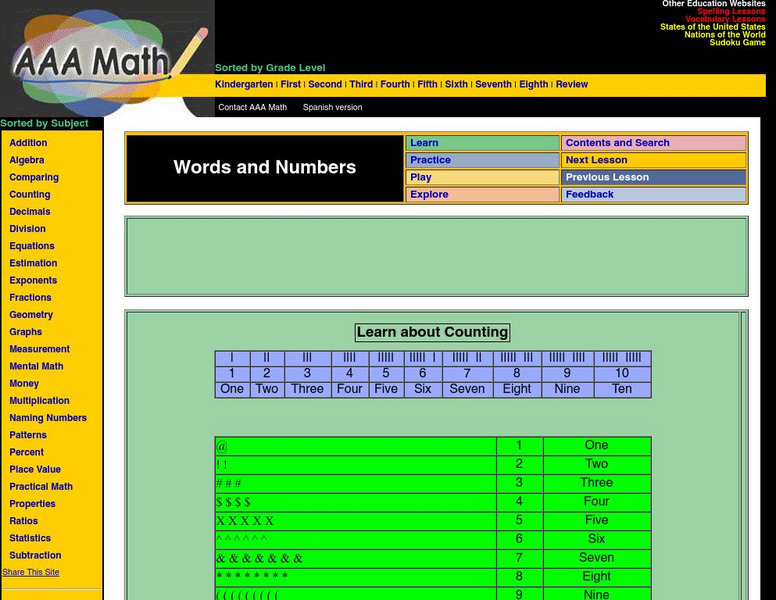Select Addition in subject sidebar
The height and width of the screenshot is (600, 776).
[28, 143]
